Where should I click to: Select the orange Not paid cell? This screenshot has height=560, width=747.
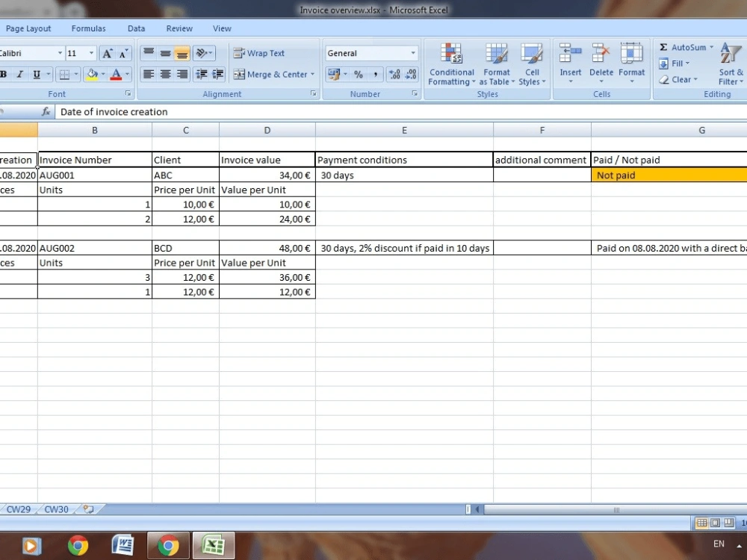click(x=669, y=175)
